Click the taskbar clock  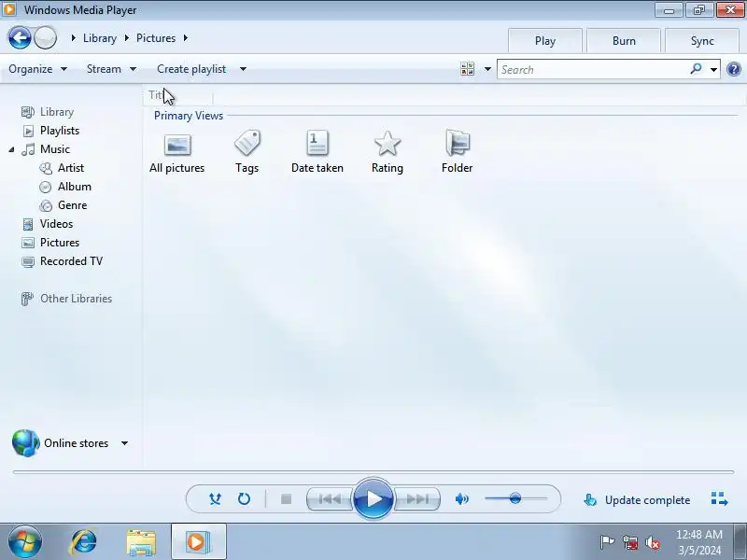(699, 542)
